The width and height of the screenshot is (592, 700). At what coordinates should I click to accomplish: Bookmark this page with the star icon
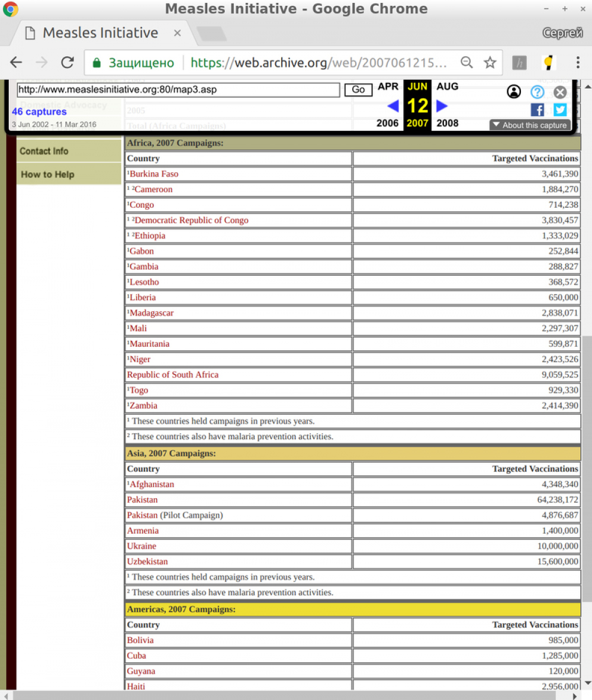pos(490,63)
